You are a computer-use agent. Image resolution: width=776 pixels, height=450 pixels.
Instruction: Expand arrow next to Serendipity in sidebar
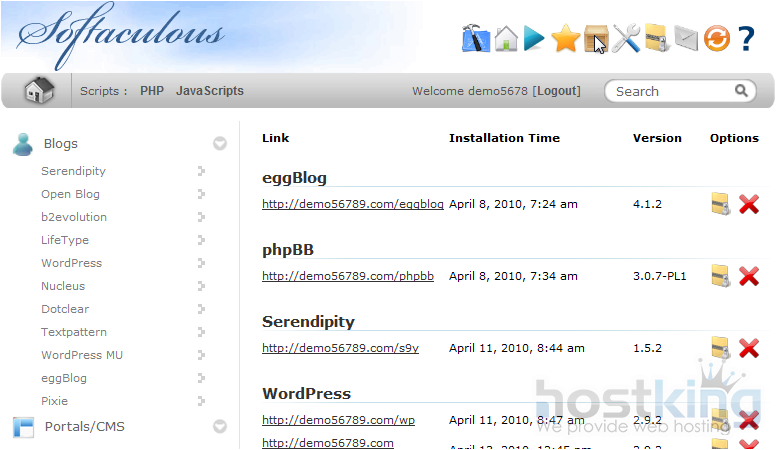[x=201, y=171]
